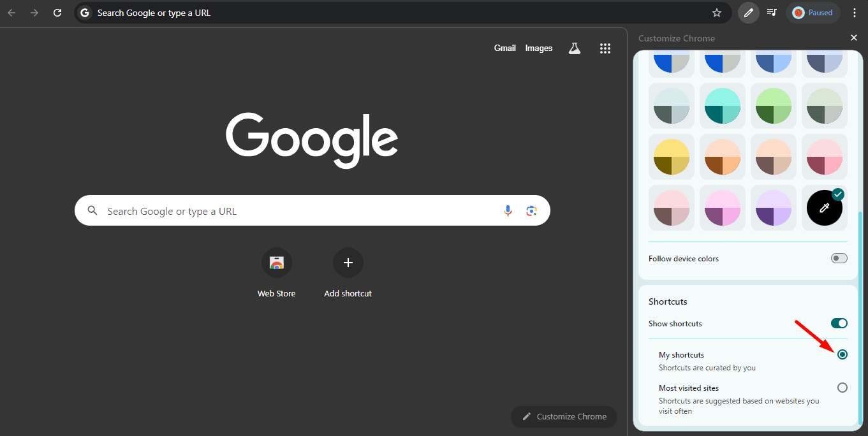Pick the pink-maroon color theme swatch
Viewport: 868px width, 436px height.
click(825, 157)
